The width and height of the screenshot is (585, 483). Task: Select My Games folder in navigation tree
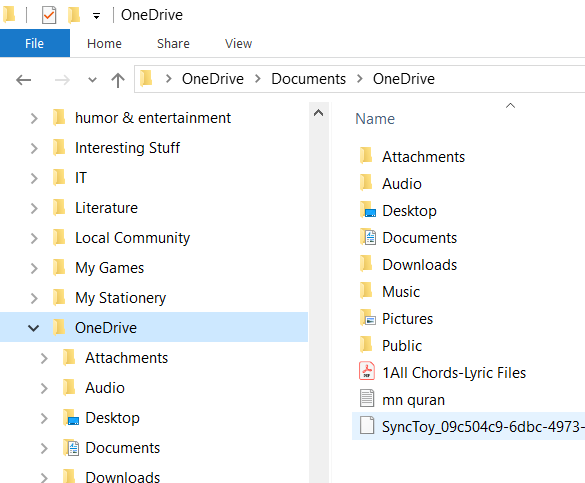pyautogui.click(x=109, y=268)
